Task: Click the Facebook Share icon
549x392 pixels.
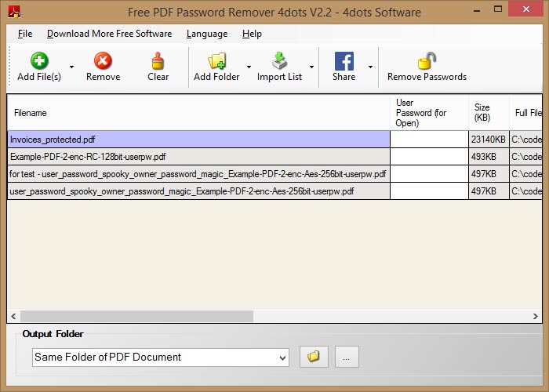Action: pos(344,61)
